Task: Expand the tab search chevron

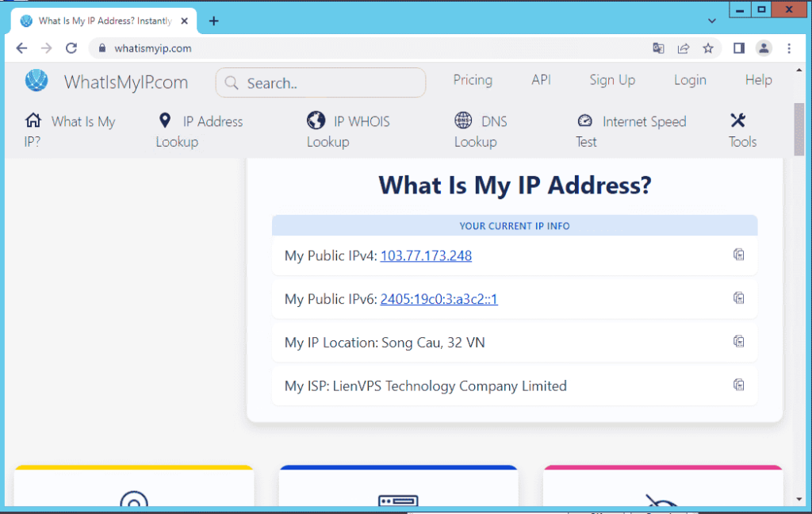Action: tap(711, 20)
